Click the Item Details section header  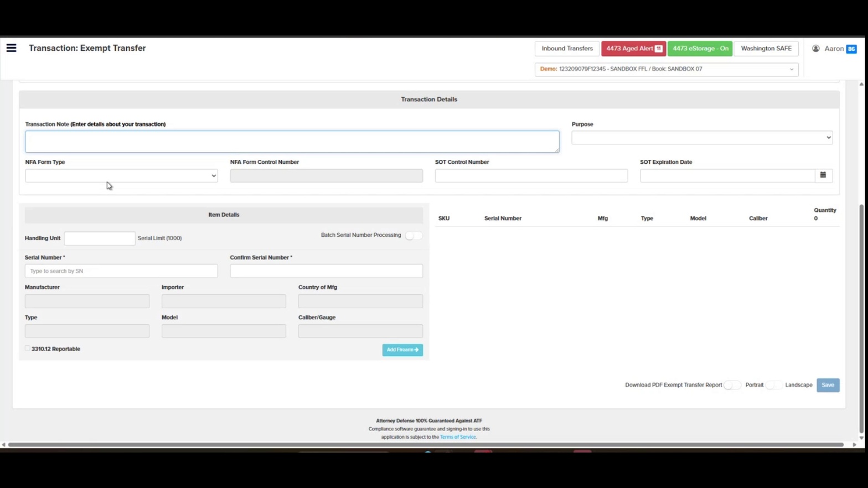click(x=224, y=215)
